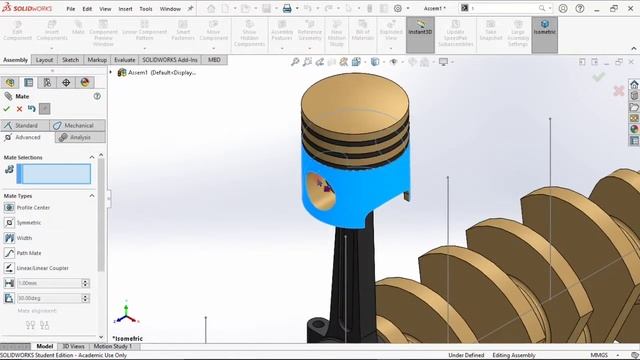Open the FeatureManager design tree tab
This screenshot has width=640, height=360.
pyautogui.click(x=10, y=82)
